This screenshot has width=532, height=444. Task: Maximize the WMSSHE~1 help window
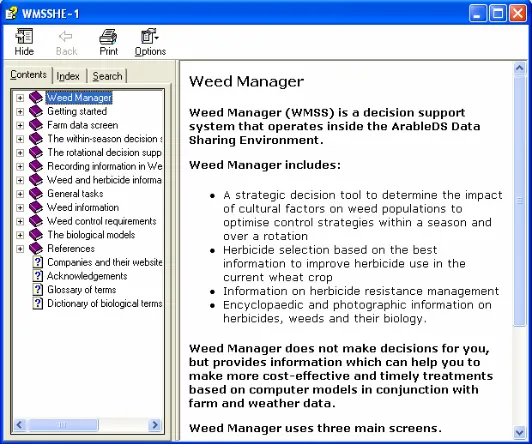coord(498,14)
